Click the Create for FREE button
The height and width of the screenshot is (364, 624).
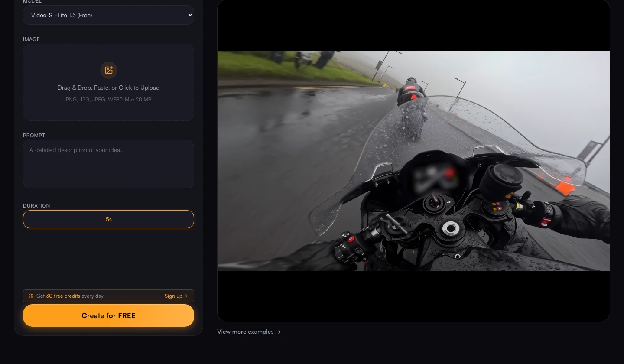[108, 315]
